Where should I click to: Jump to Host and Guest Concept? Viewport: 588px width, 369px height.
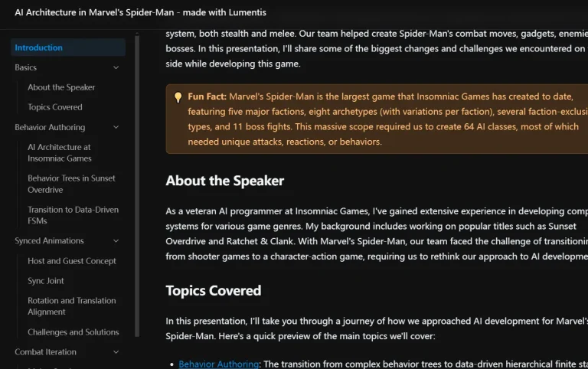(x=72, y=261)
